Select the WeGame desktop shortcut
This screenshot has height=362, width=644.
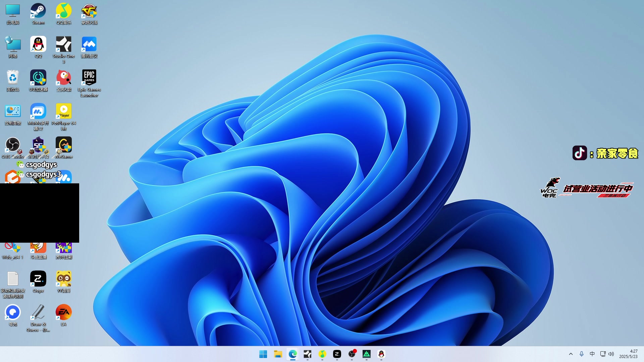pos(64,148)
